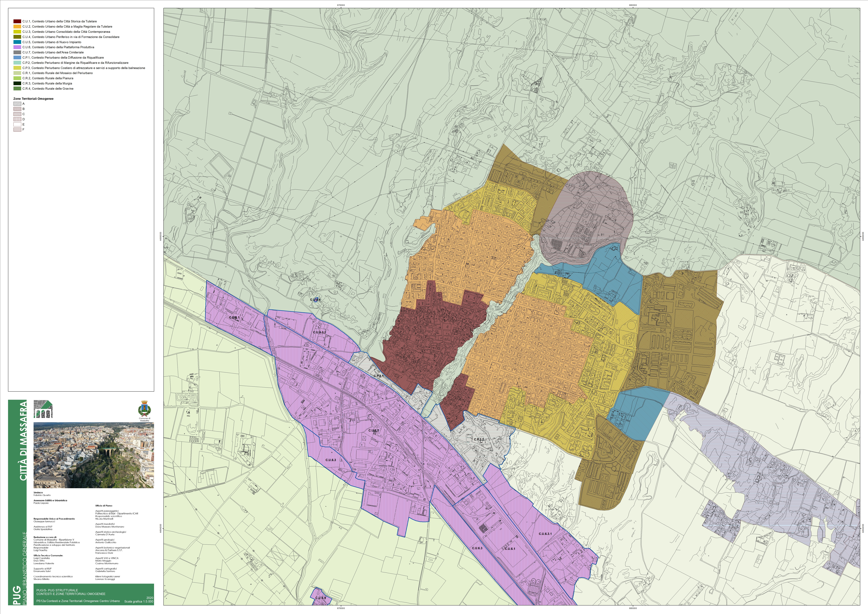
Task: Click legend text 'Contesto Urbano della Piattaforma Produttiva'
Action: pos(63,47)
